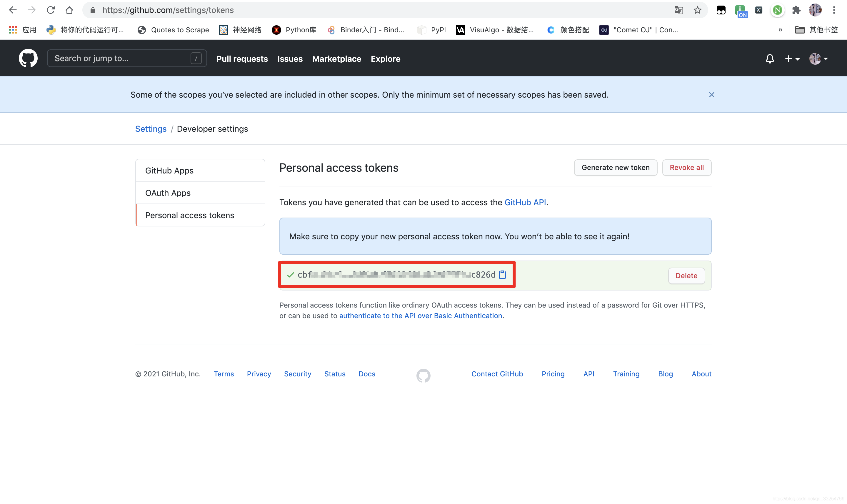Viewport: 847px width, 504px height.
Task: Click the plus icon to create new
Action: (x=789, y=58)
